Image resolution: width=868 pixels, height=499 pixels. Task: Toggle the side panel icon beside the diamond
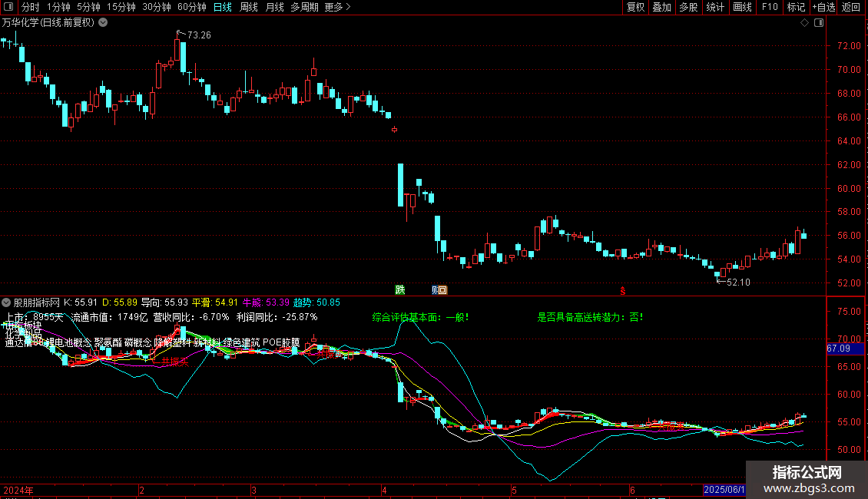coord(817,23)
